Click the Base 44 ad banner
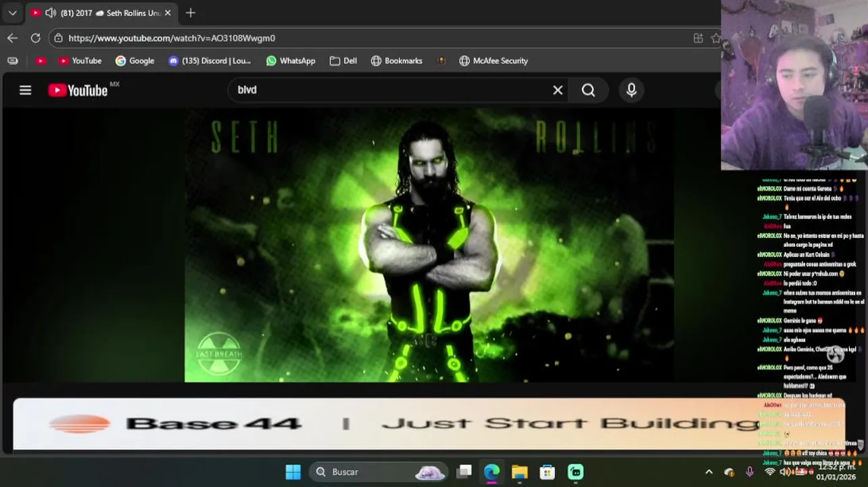The image size is (868, 487). point(429,424)
